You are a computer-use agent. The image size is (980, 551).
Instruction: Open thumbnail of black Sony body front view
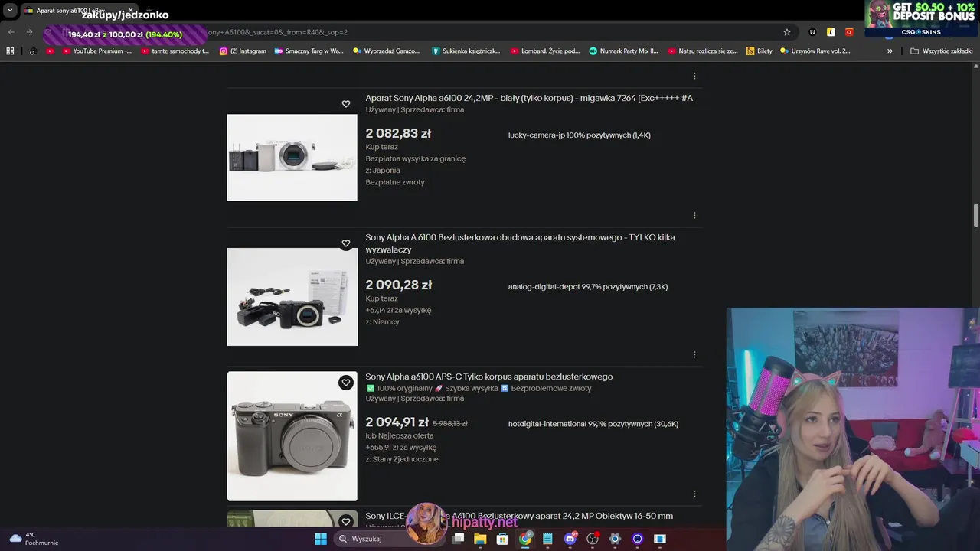coord(292,436)
